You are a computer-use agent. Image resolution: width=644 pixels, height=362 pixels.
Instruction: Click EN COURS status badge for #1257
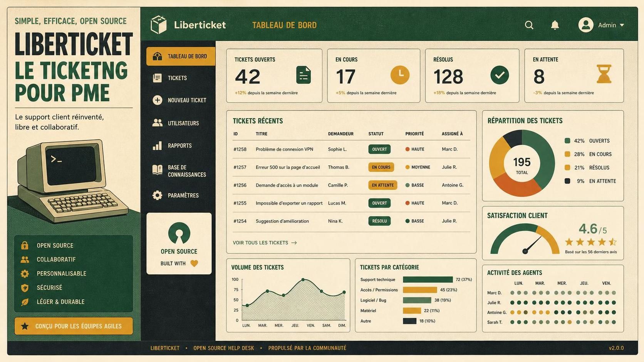(x=381, y=167)
